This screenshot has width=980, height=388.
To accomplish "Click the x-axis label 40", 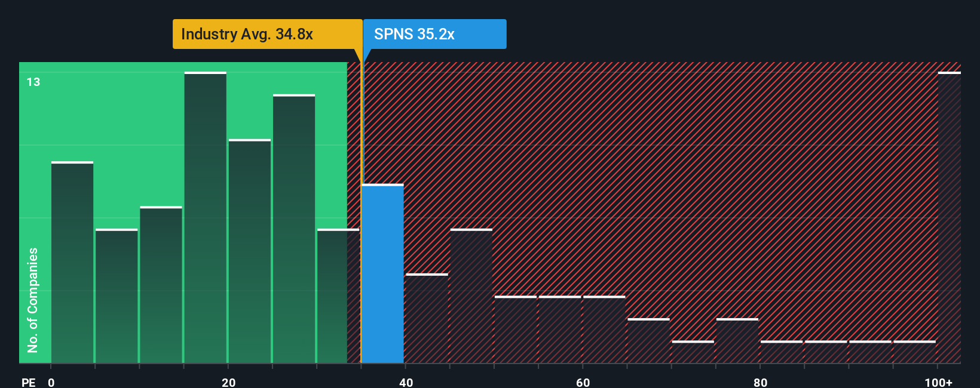I will (406, 382).
